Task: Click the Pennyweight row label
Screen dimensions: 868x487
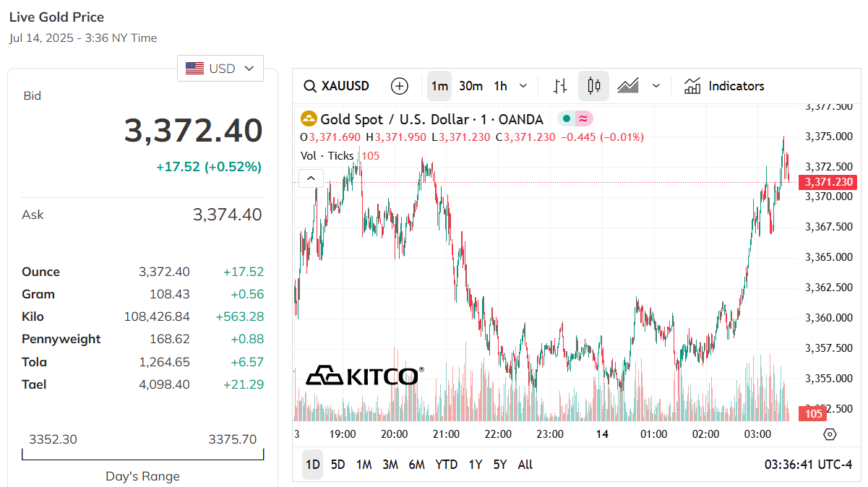Action: (61, 339)
